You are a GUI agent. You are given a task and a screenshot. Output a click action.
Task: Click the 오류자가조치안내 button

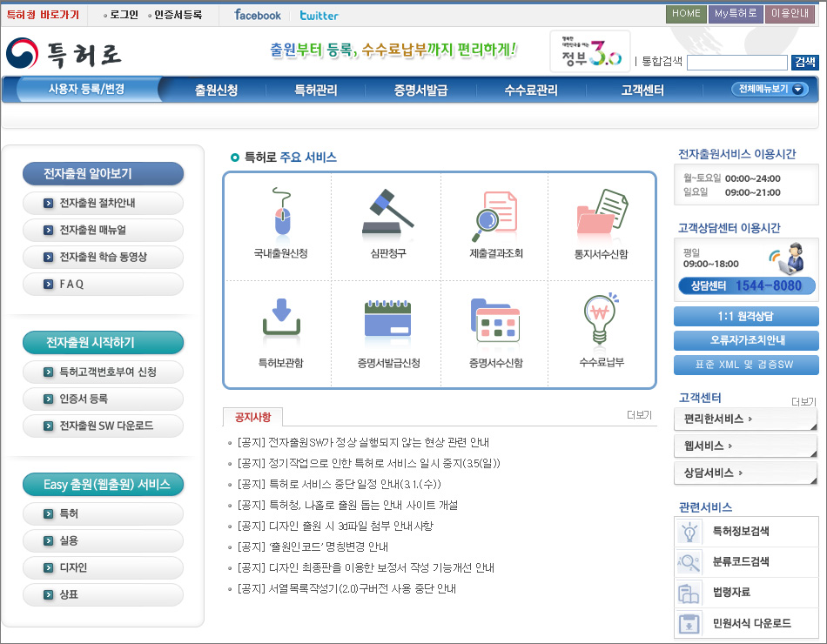[x=746, y=341]
